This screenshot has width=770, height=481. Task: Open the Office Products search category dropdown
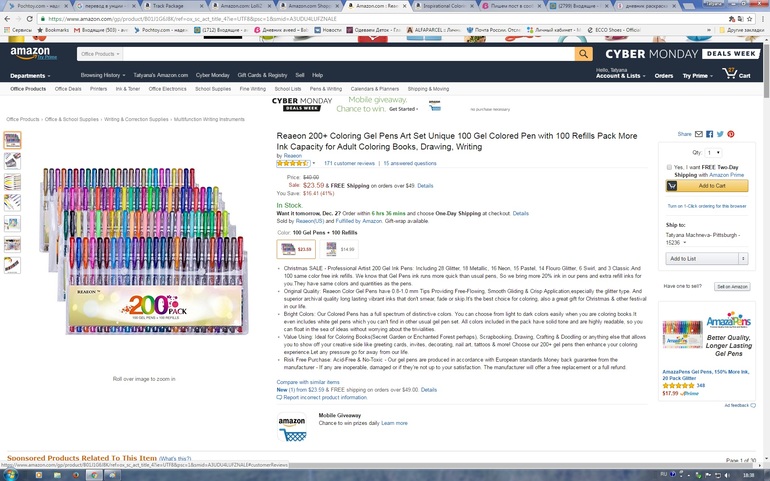coord(101,54)
